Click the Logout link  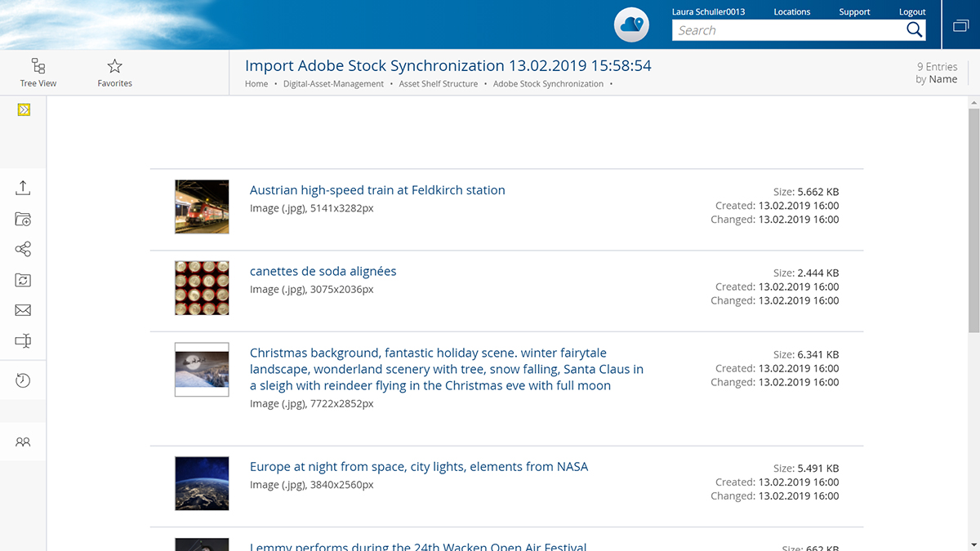pos(912,11)
